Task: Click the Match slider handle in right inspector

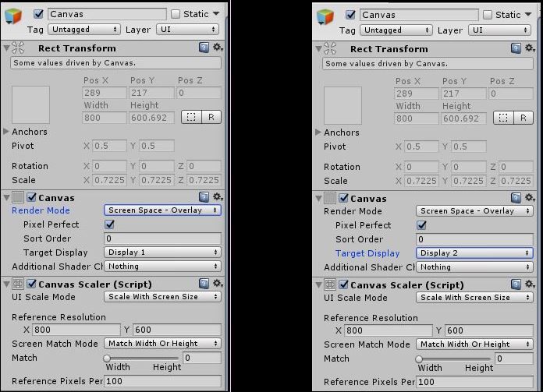Action: [x=419, y=358]
